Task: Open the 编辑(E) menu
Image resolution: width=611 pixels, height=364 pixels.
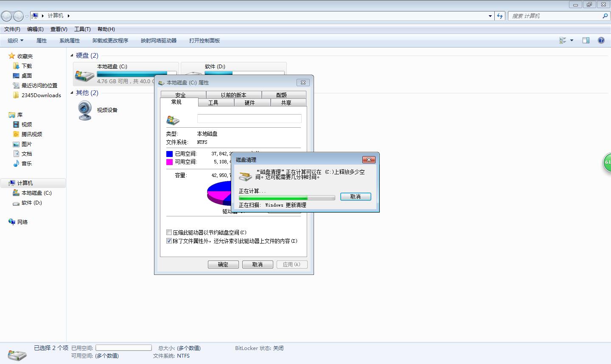Action: [x=35, y=29]
